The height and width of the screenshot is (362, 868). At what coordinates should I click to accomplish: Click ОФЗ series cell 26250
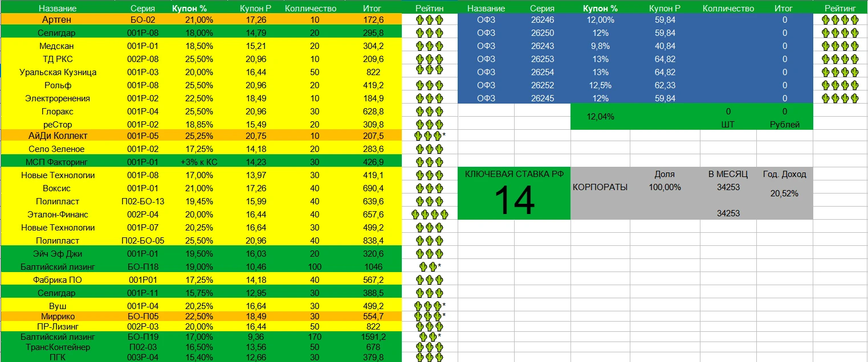click(x=541, y=33)
